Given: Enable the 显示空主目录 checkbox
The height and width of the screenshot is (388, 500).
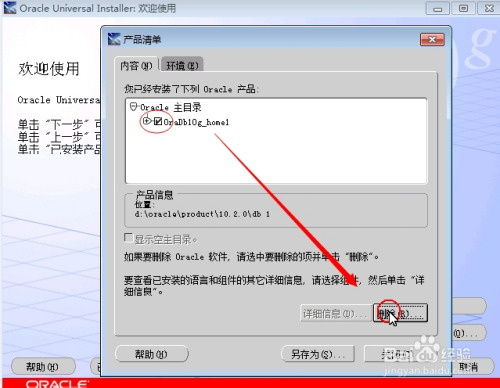Looking at the screenshot, I should click(128, 238).
